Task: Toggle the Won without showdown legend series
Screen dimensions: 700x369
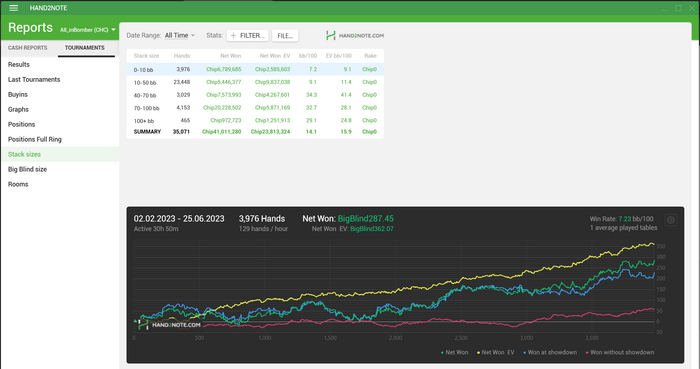Action: click(620, 352)
